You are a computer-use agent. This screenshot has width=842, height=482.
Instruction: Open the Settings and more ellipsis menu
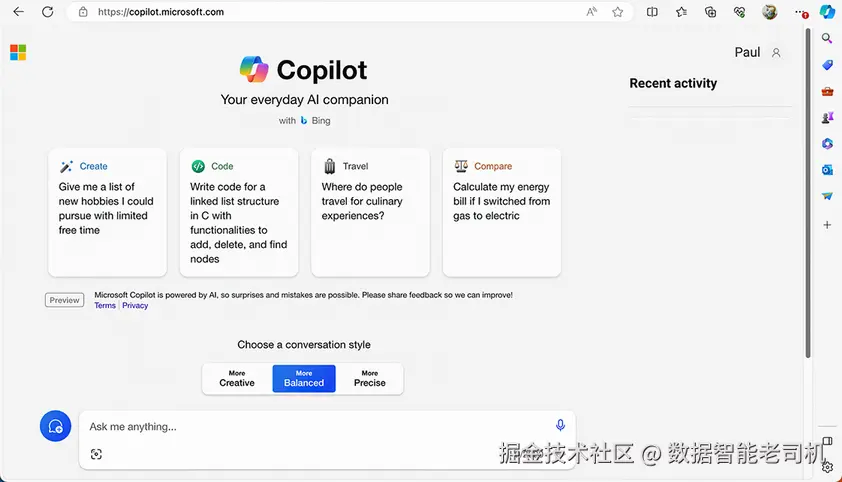[x=801, y=12]
